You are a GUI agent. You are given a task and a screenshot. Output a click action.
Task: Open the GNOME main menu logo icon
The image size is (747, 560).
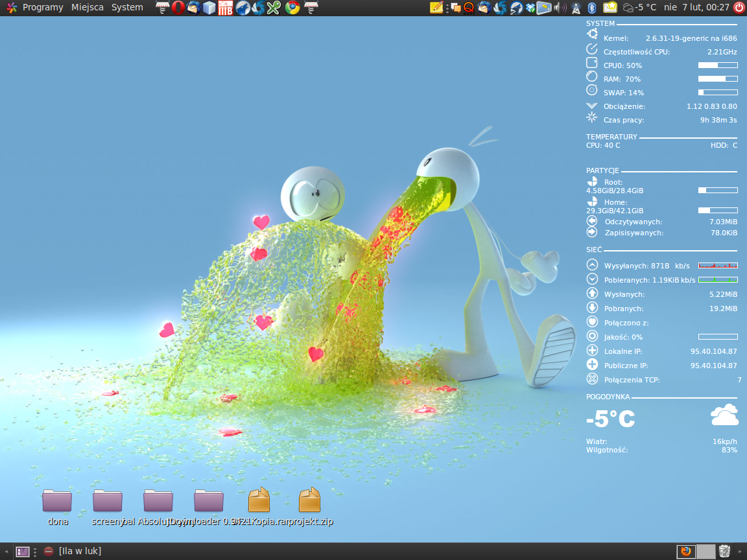pyautogui.click(x=12, y=8)
